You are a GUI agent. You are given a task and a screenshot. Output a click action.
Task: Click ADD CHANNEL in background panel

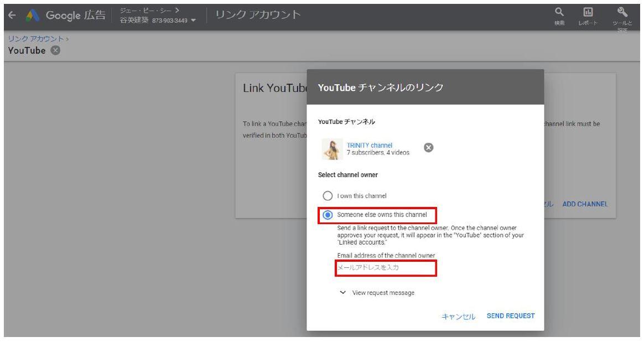[585, 204]
